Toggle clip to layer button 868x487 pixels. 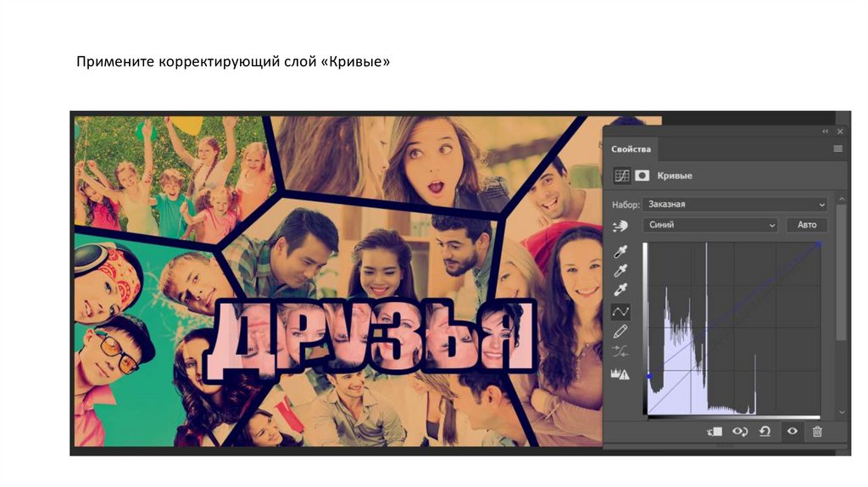tap(715, 431)
